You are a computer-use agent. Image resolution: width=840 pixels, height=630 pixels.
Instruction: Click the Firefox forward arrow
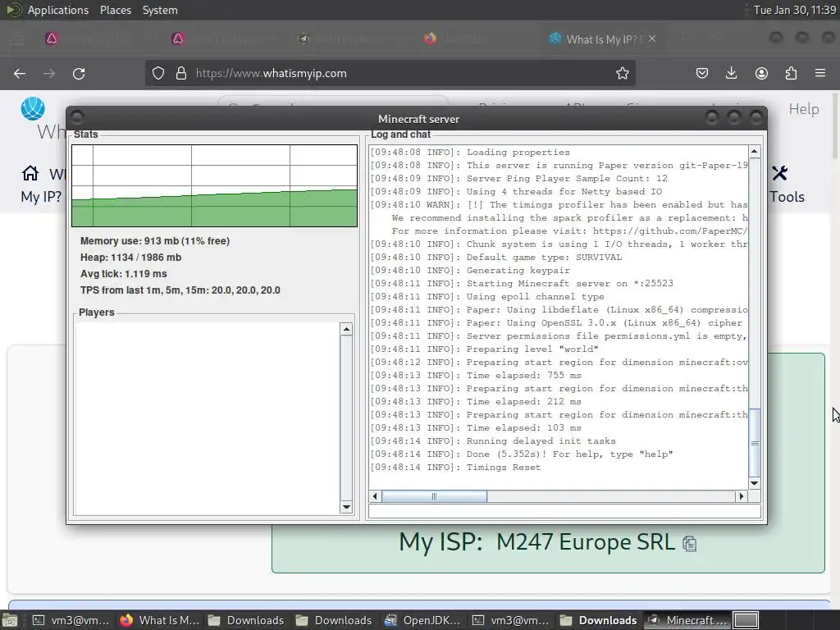(49, 73)
